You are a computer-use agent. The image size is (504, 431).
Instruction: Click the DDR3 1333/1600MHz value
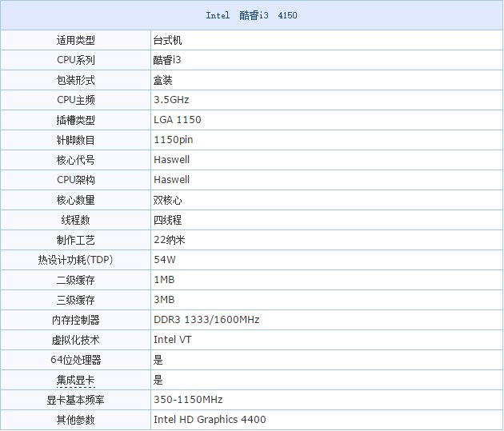[206, 320]
